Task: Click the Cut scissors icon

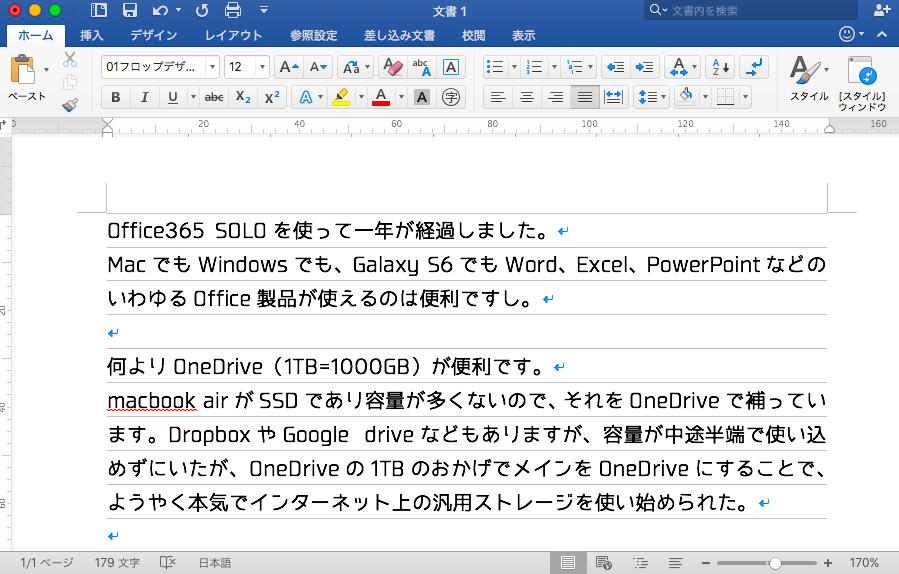Action: click(70, 59)
